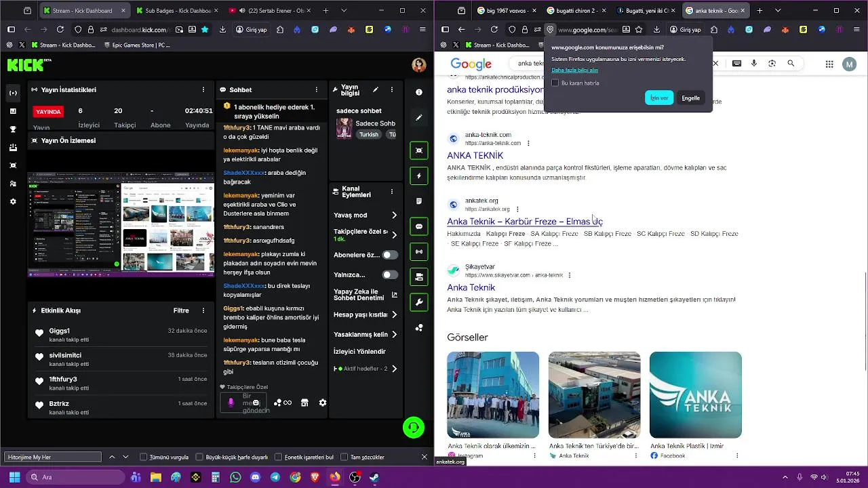Click the emoji icon in the chat input
This screenshot has width=868, height=488.
pyautogui.click(x=256, y=403)
